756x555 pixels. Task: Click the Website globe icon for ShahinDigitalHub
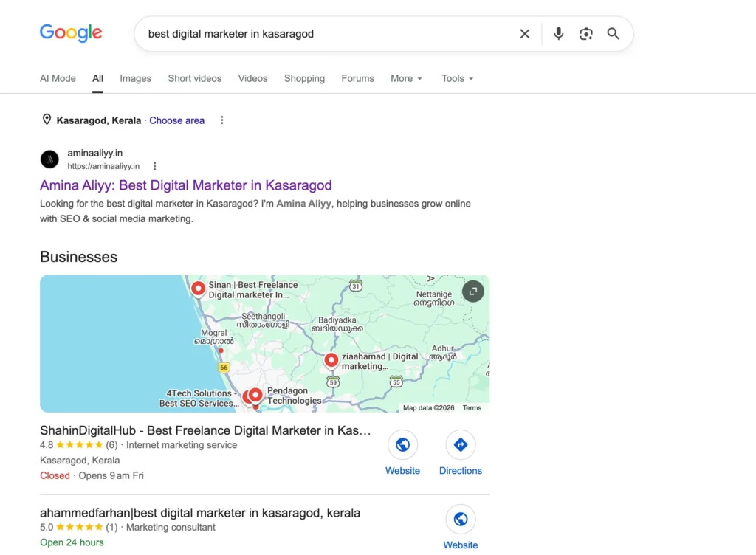pos(402,445)
